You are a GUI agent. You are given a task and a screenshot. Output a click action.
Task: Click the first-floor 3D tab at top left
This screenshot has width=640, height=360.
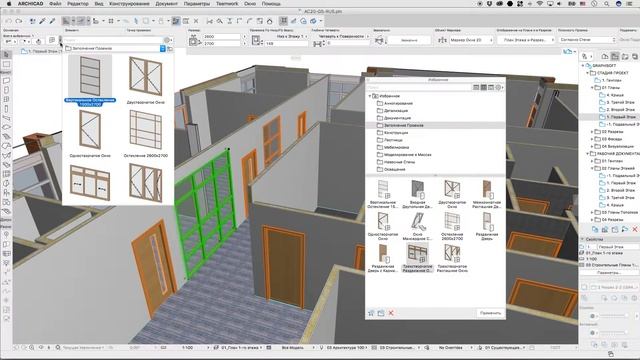click(x=42, y=51)
